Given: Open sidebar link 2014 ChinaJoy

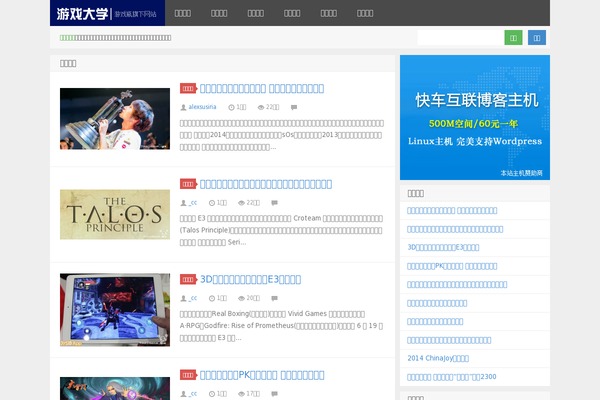Looking at the screenshot, I should [438, 358].
